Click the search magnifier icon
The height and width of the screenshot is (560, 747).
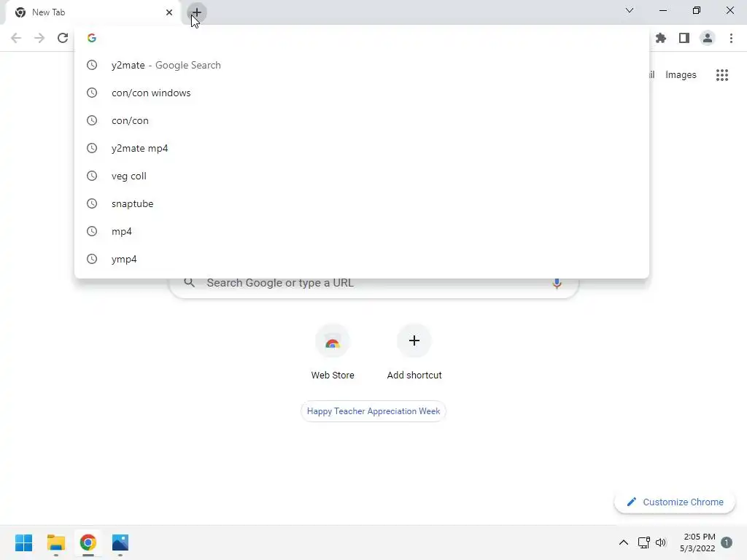(190, 283)
